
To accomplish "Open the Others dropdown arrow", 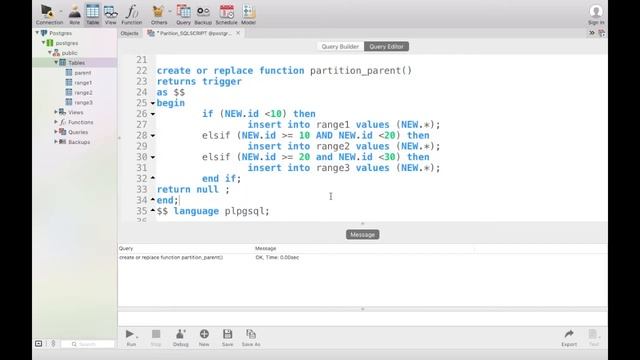I will tap(170, 11).
